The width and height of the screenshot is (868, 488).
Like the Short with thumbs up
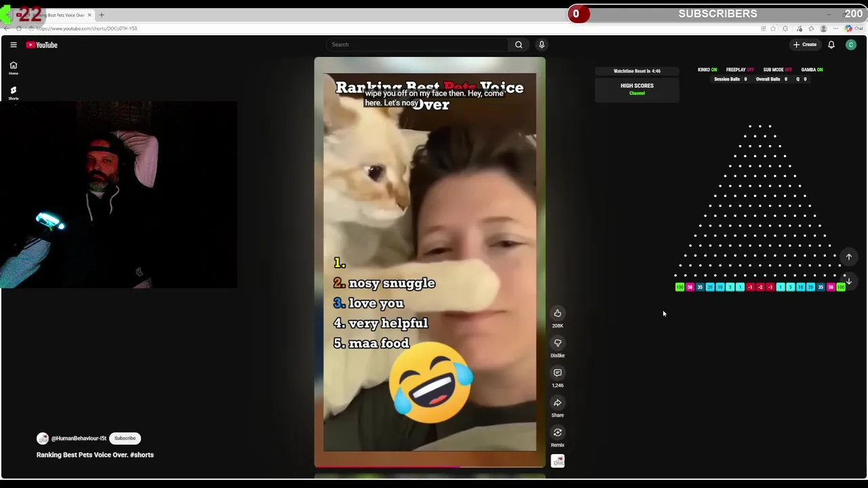[x=557, y=313]
